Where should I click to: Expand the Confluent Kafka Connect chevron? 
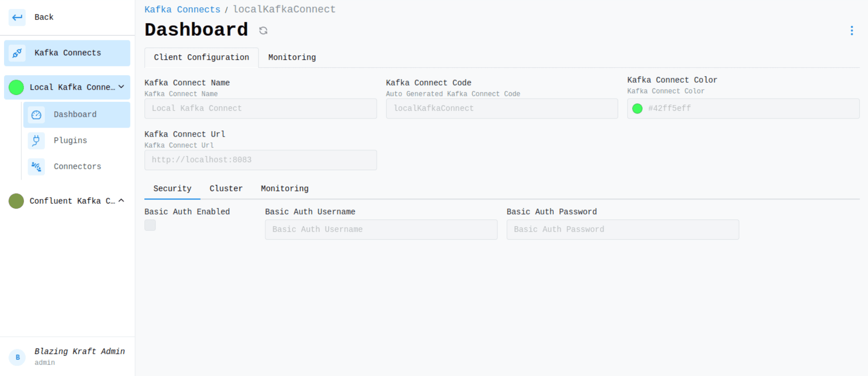point(121,200)
